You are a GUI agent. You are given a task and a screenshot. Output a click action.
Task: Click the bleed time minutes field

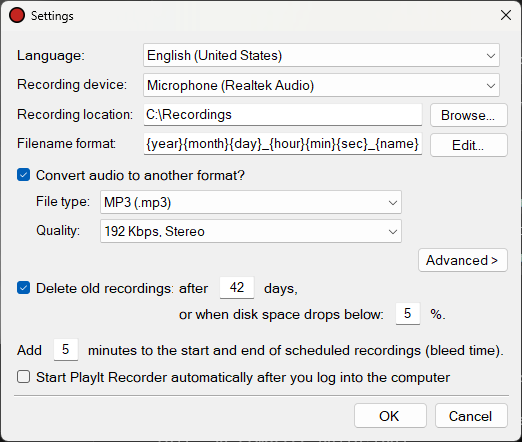[x=66, y=350]
